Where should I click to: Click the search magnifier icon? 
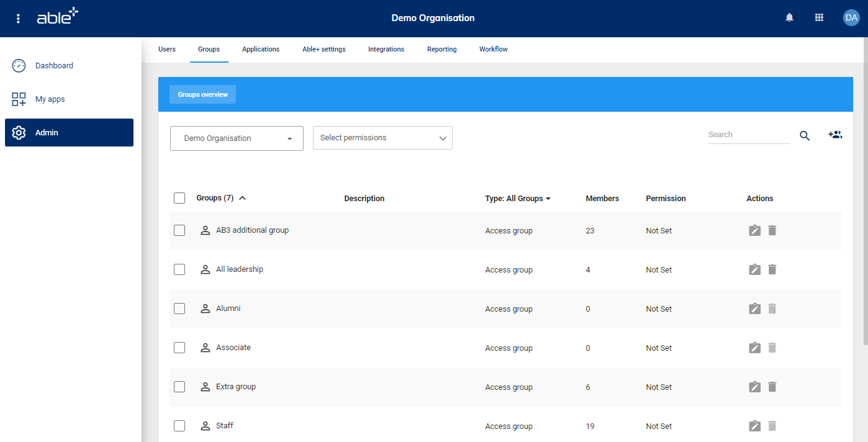pos(805,136)
